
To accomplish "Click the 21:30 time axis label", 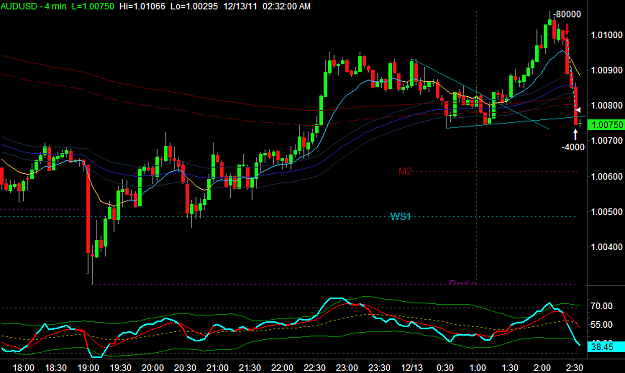I will (x=250, y=367).
